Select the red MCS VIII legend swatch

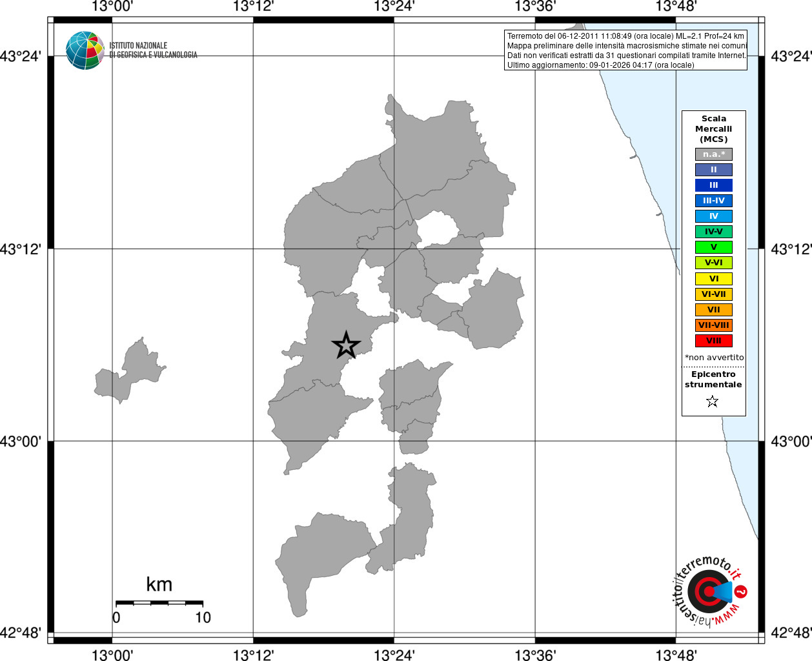click(x=714, y=341)
